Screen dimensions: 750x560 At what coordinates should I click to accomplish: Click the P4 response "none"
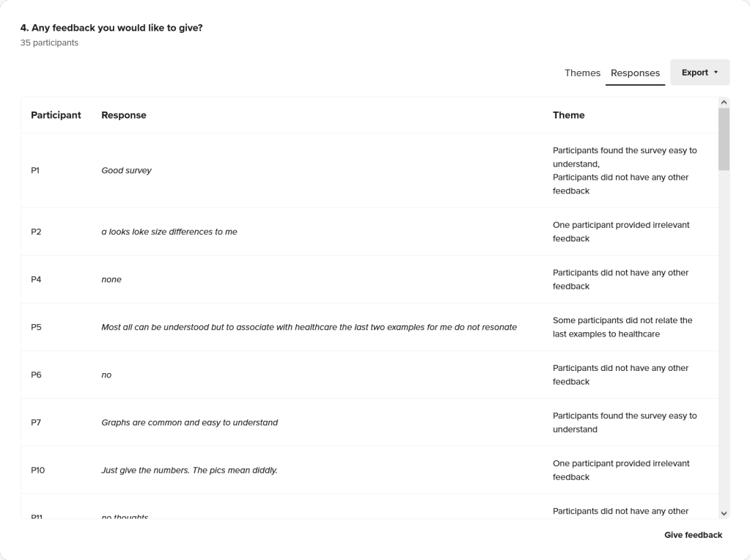tap(111, 279)
